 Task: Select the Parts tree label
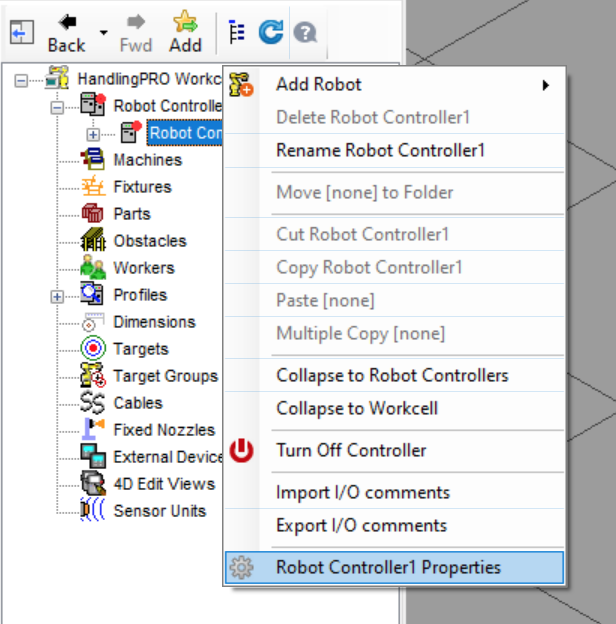point(132,214)
